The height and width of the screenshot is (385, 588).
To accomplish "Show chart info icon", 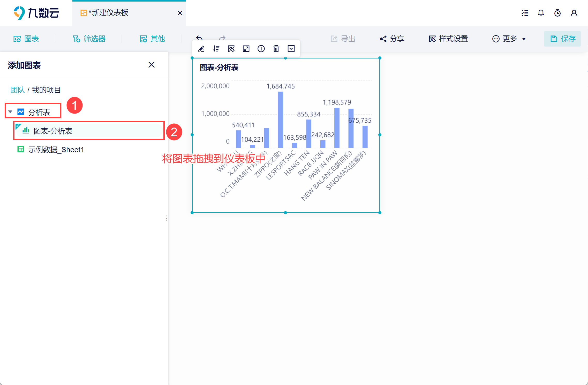I will click(x=261, y=49).
